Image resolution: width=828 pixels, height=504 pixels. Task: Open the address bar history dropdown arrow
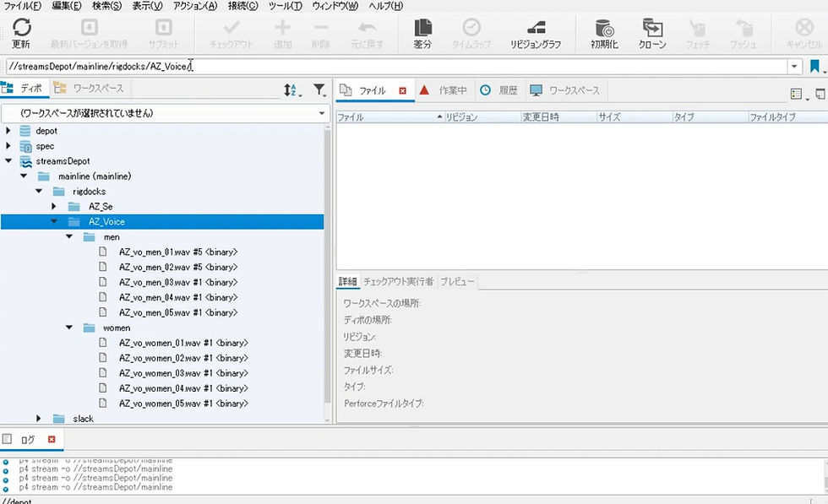[x=793, y=67]
